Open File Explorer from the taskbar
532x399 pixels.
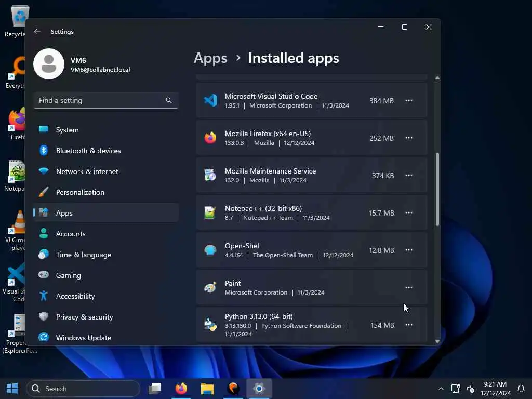tap(207, 389)
